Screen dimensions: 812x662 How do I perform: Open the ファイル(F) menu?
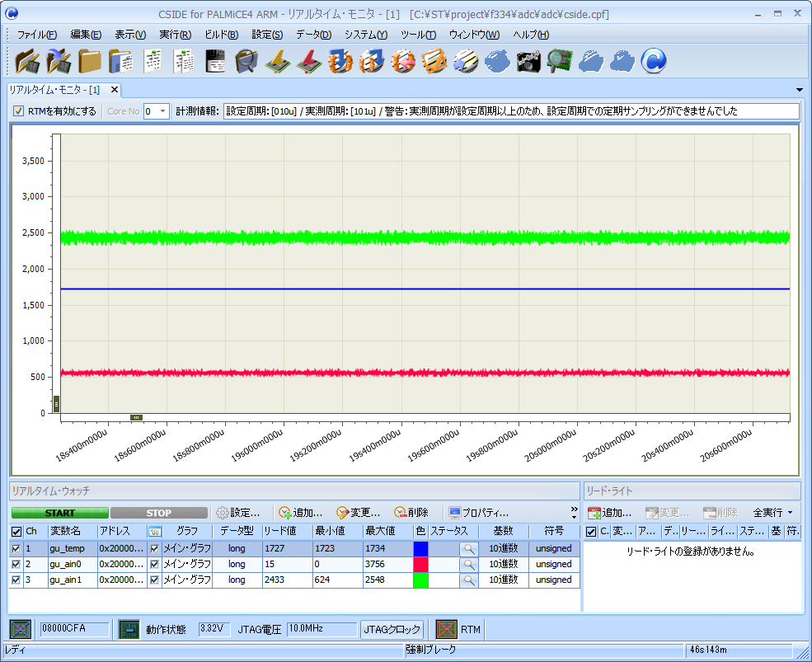(37, 35)
